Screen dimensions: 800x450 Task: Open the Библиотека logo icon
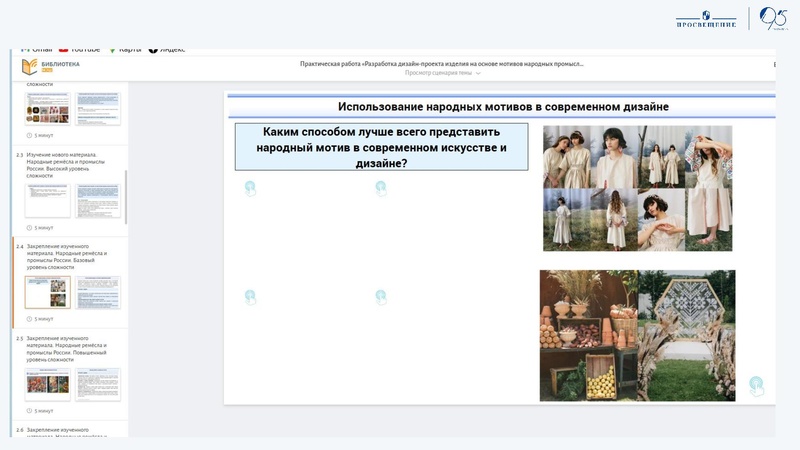tap(29, 67)
